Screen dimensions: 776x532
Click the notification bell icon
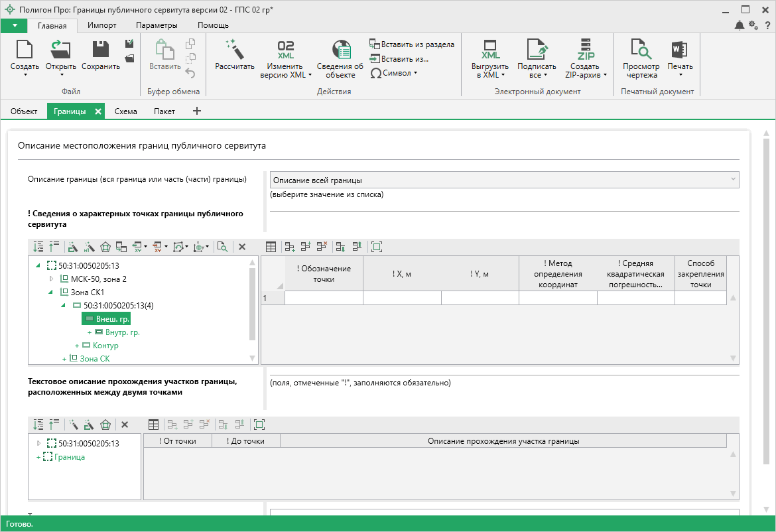[x=740, y=25]
